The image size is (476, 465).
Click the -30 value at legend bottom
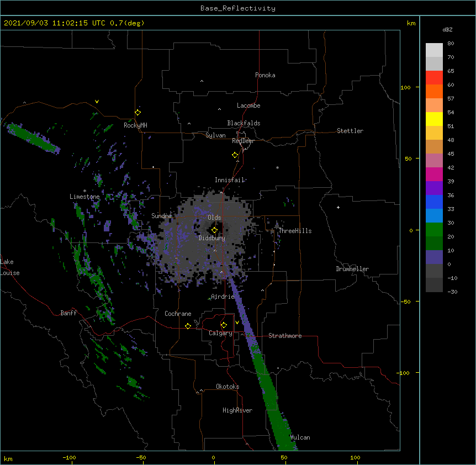pyautogui.click(x=452, y=292)
